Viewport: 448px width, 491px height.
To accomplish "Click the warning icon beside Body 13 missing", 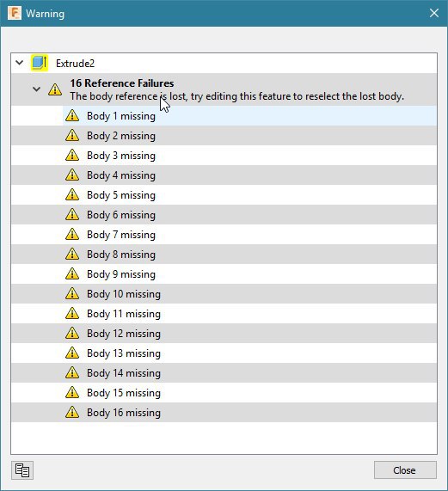I will click(x=72, y=353).
